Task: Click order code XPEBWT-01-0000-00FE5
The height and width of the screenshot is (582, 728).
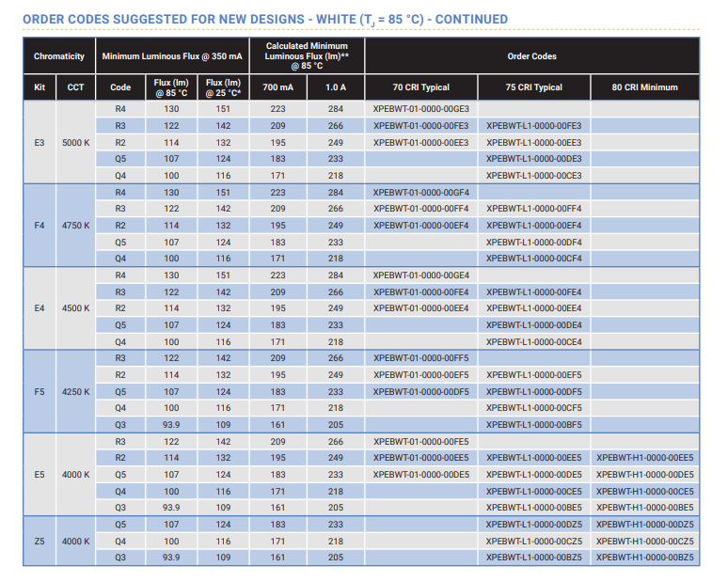Action: click(421, 441)
